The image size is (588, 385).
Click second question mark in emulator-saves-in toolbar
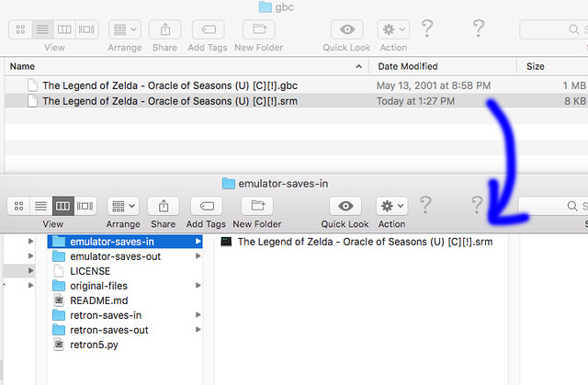[477, 205]
